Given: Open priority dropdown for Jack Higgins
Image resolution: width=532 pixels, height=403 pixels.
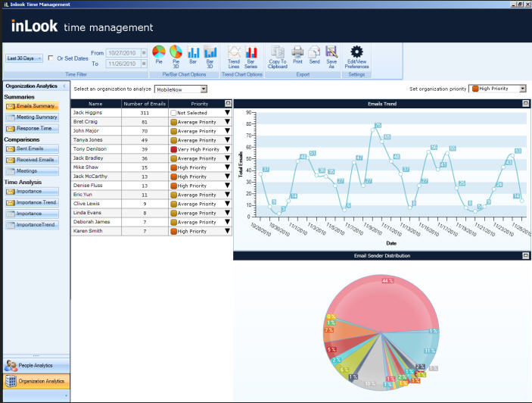Looking at the screenshot, I should click(x=227, y=112).
